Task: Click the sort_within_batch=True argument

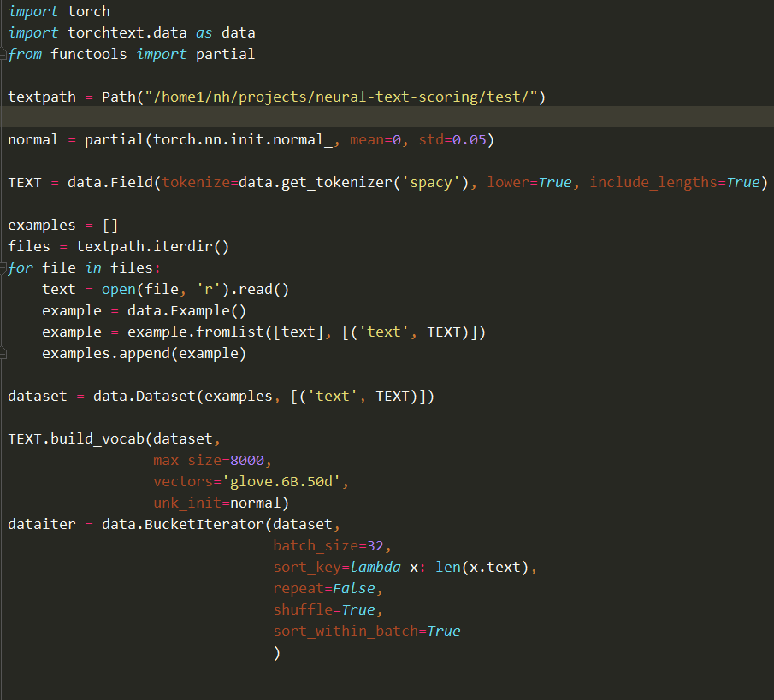Action: (x=366, y=631)
